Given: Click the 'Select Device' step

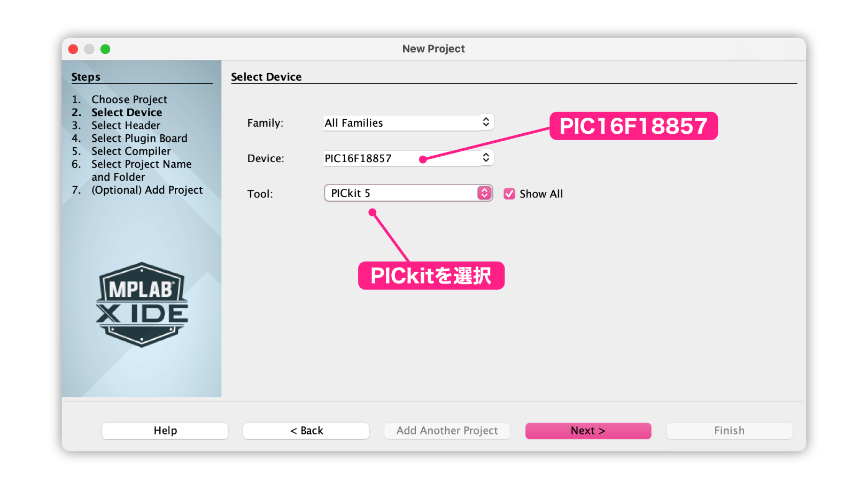Looking at the screenshot, I should [127, 112].
